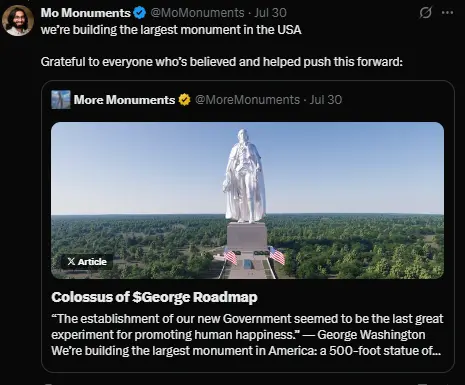Click the blue verified badge next to Mo Monuments

pos(140,13)
